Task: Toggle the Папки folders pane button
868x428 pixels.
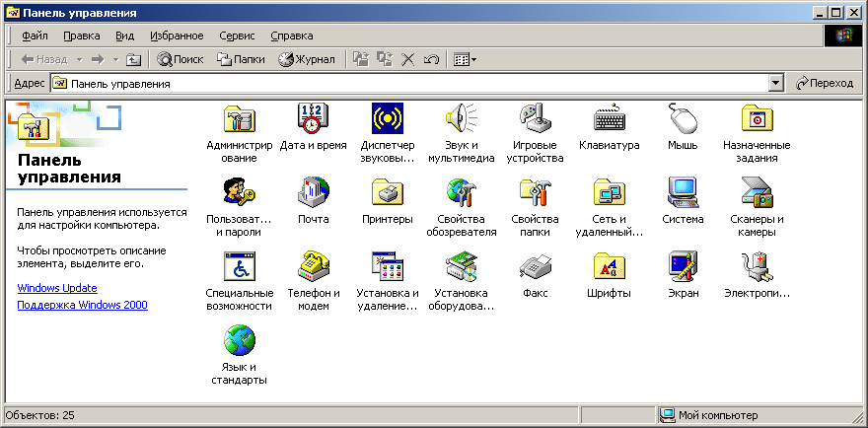Action: (241, 59)
